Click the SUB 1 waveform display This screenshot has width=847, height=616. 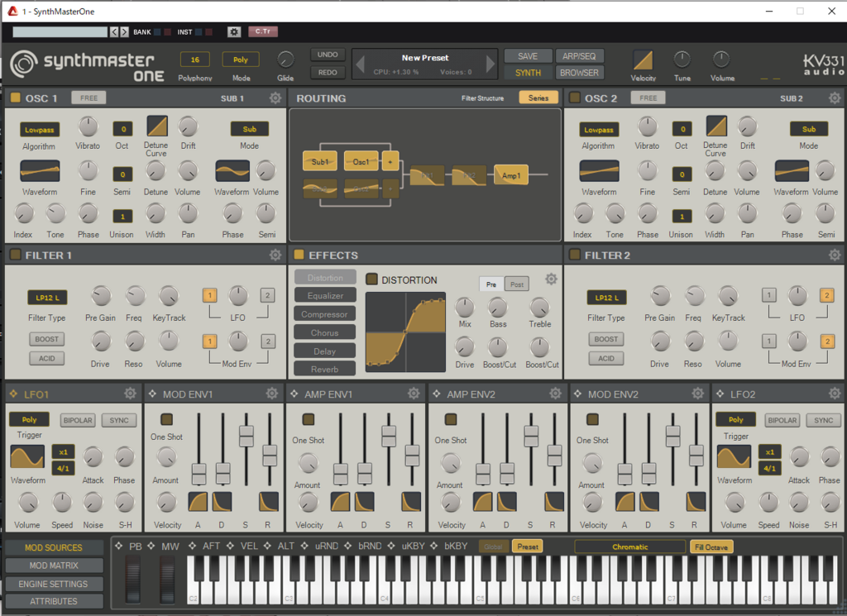point(232,171)
